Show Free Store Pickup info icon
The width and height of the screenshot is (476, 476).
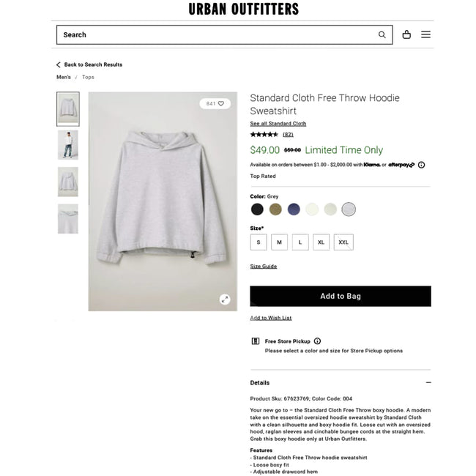pyautogui.click(x=317, y=341)
